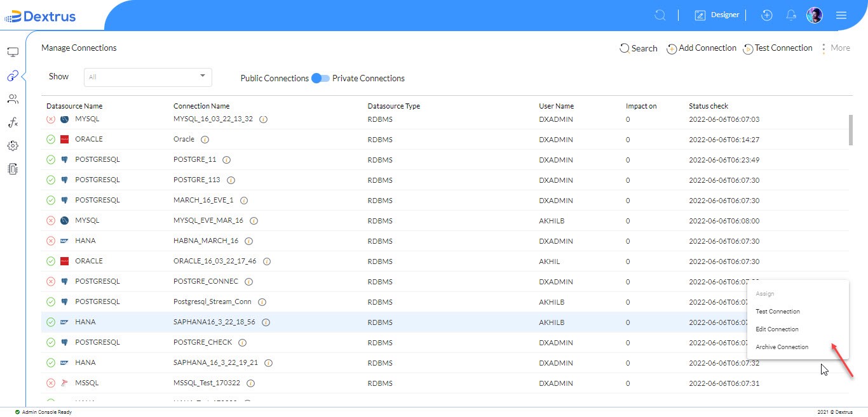Open monitor icon in left sidebar

[13, 52]
